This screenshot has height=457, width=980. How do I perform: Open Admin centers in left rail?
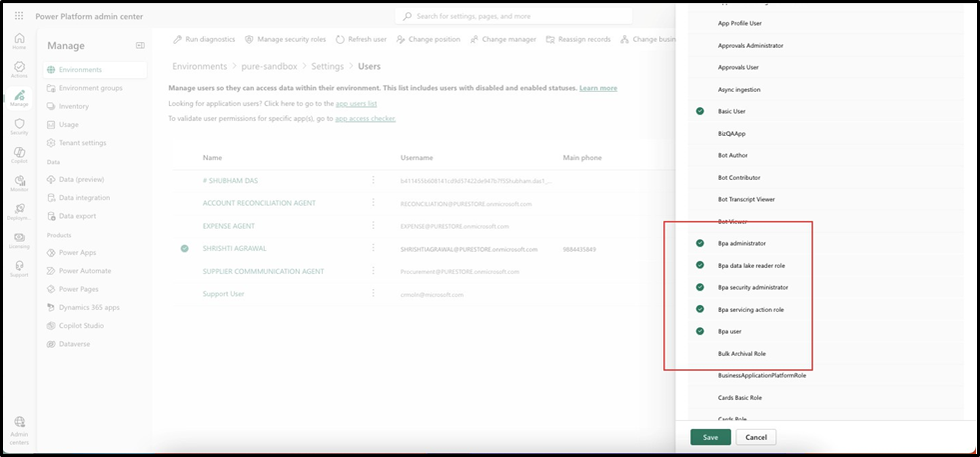tap(19, 429)
